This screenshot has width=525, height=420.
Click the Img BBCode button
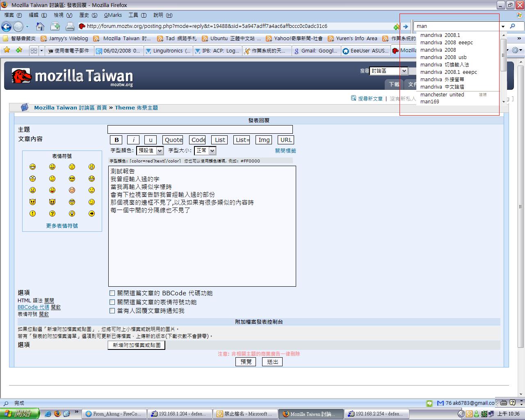[x=264, y=140]
